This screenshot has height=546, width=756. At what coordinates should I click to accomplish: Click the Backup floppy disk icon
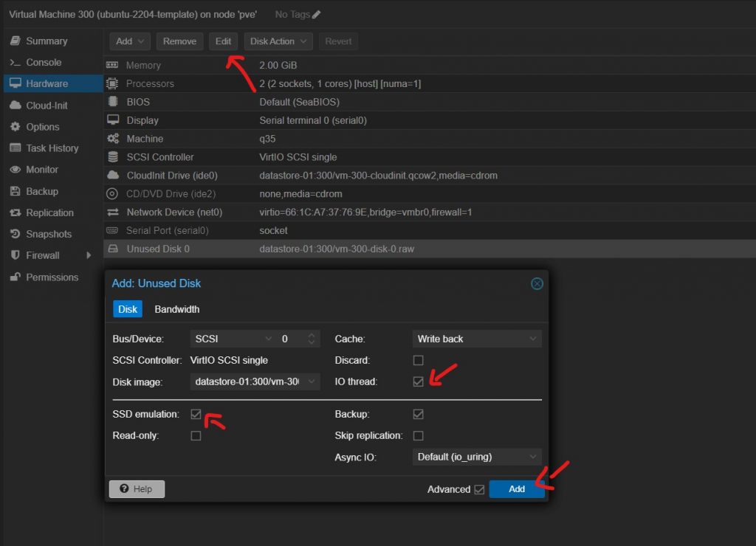point(16,191)
